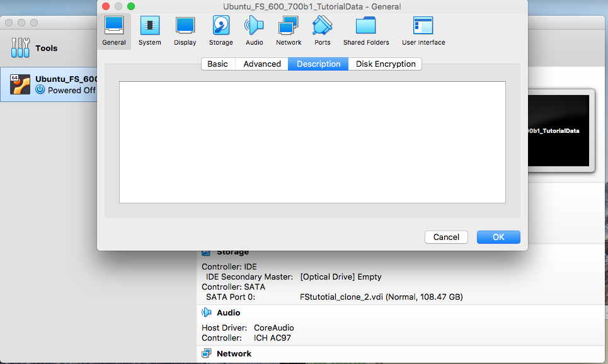Click the Tools item in sidebar
This screenshot has height=364, width=608.
[x=45, y=48]
